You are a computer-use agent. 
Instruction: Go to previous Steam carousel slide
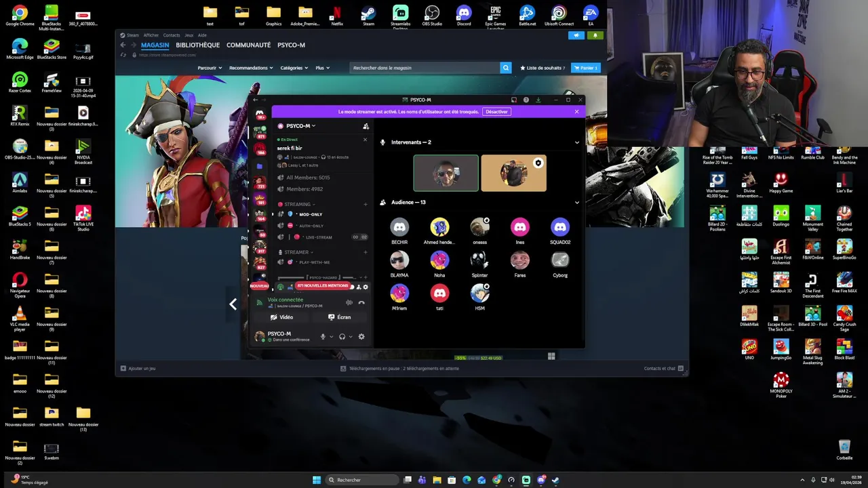pyautogui.click(x=233, y=304)
